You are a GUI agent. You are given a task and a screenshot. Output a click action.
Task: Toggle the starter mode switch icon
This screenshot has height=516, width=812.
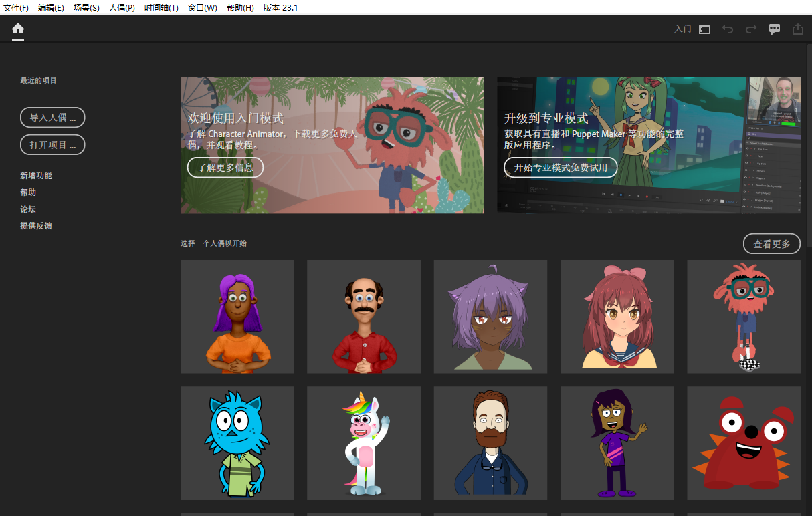(704, 29)
